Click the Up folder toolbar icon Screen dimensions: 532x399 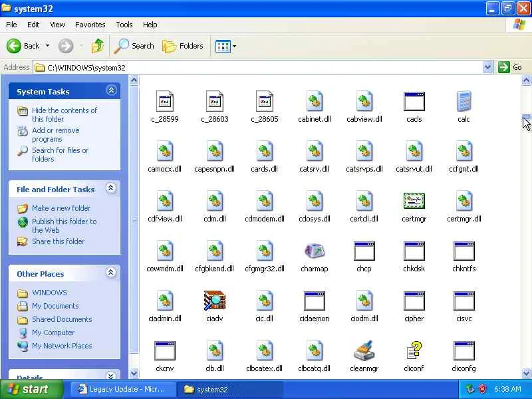[x=97, y=46]
